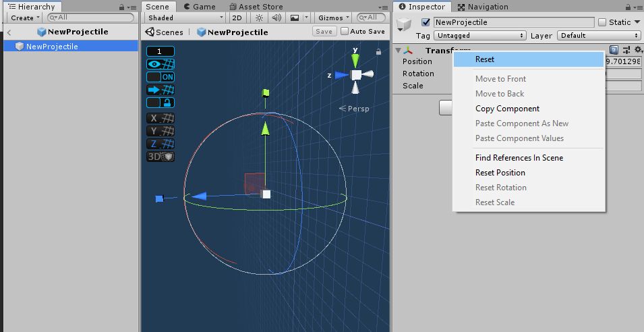
Task: Select blue Z axis cone on orientation gizmo
Action: pyautogui.click(x=341, y=75)
